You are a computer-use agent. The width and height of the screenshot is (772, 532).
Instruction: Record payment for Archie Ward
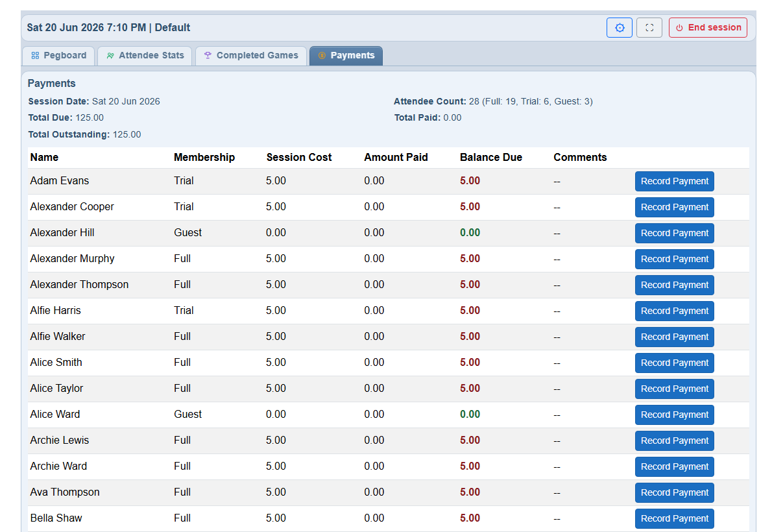click(x=675, y=466)
